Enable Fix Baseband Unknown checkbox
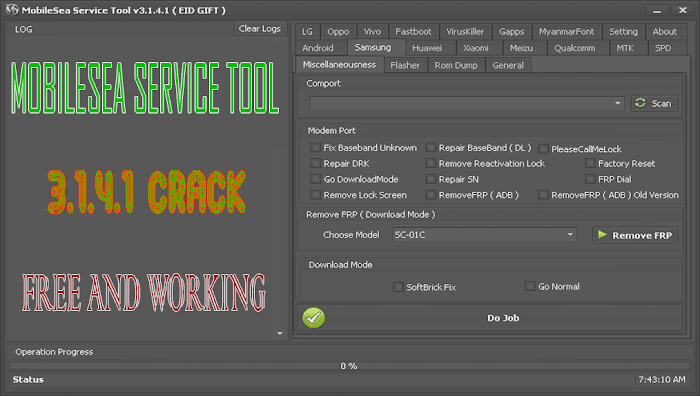700x396 pixels. (x=315, y=147)
